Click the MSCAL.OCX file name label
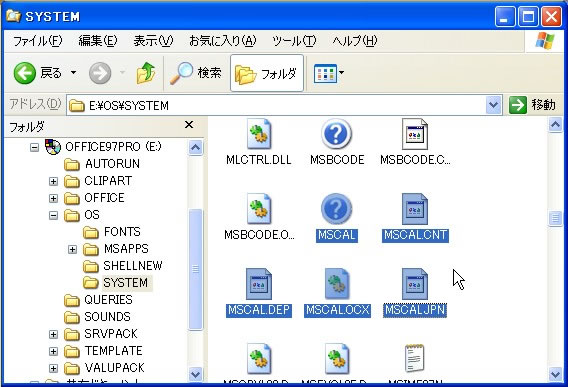This screenshot has width=568, height=387. (337, 310)
